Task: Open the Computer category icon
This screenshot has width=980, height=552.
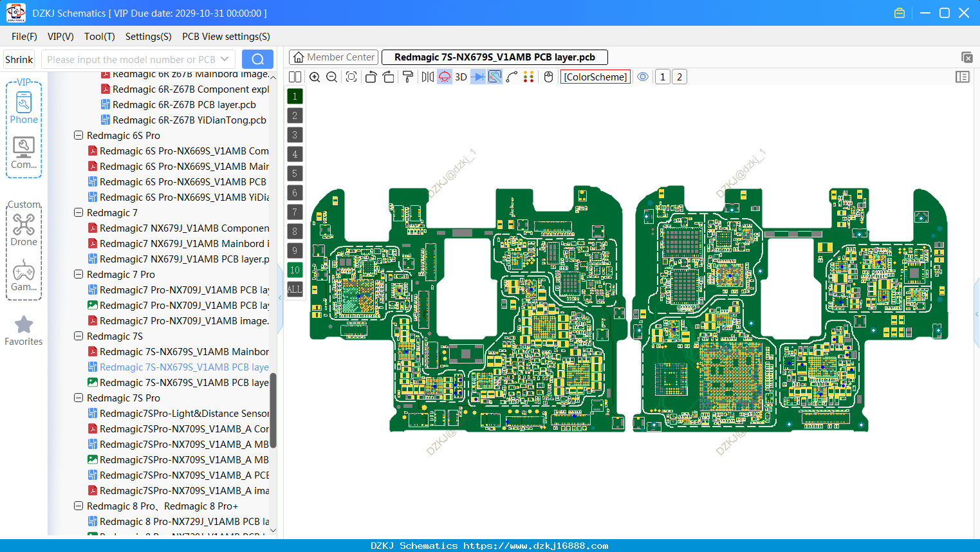Action: pos(24,153)
